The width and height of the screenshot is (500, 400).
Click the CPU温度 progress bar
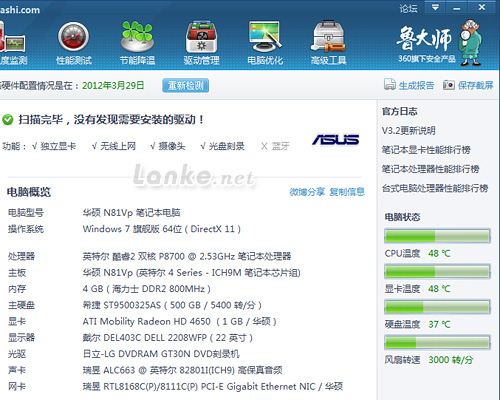pyautogui.click(x=437, y=236)
